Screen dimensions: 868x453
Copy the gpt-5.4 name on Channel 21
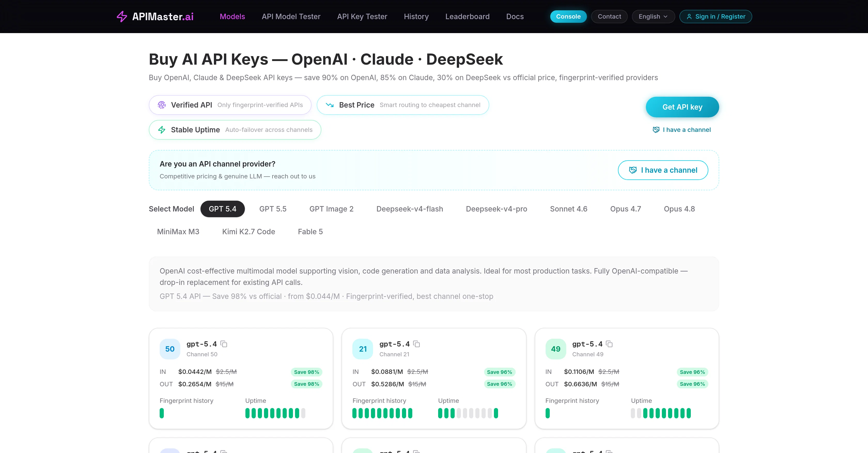(416, 344)
